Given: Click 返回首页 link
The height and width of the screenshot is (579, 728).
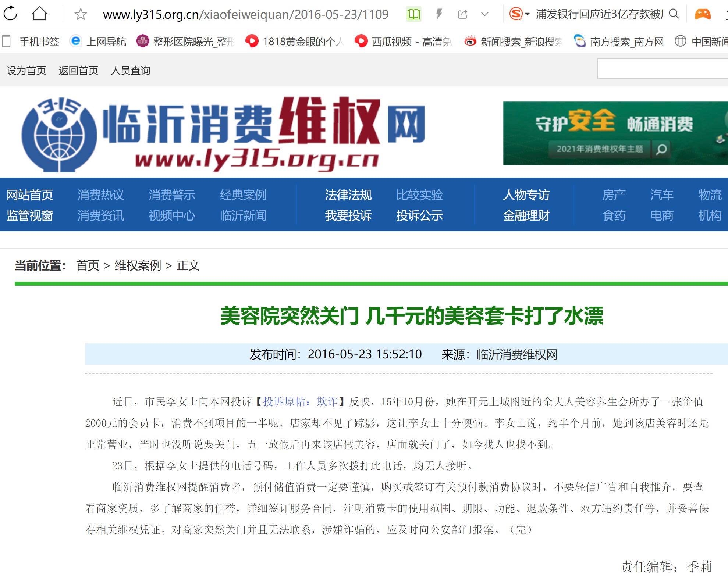Looking at the screenshot, I should pos(78,70).
